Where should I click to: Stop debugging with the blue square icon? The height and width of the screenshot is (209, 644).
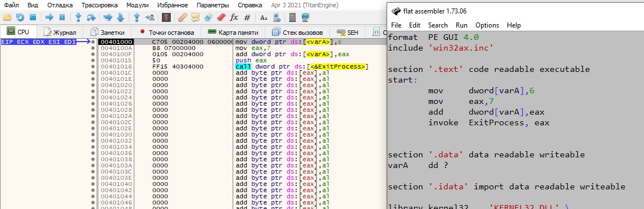33,17
